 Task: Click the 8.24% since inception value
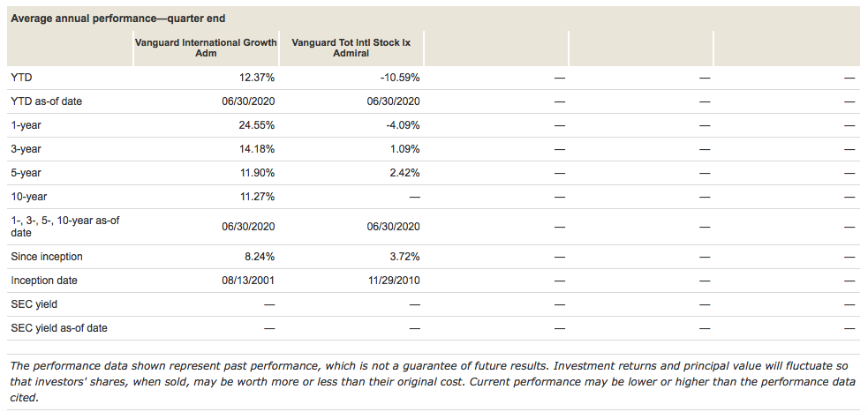(259, 257)
